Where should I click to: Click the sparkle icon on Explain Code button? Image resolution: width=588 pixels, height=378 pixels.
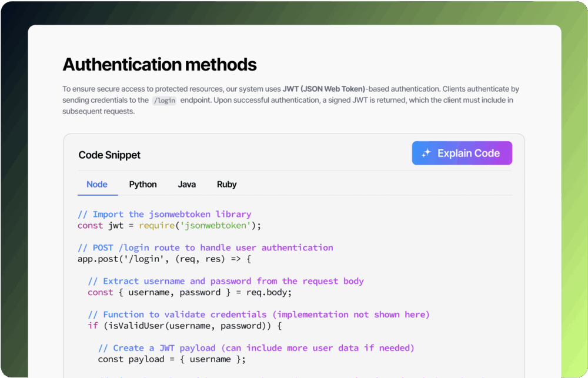click(426, 153)
